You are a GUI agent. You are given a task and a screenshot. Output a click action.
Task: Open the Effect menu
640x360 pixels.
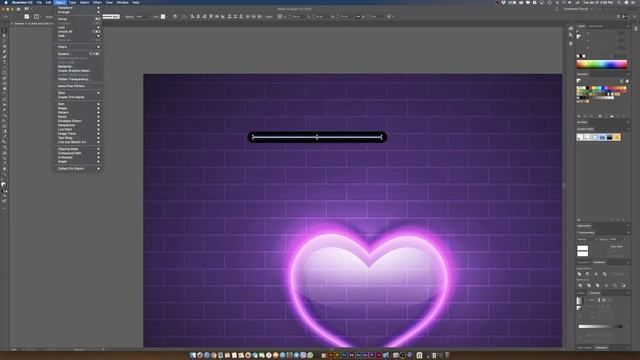coord(97,2)
